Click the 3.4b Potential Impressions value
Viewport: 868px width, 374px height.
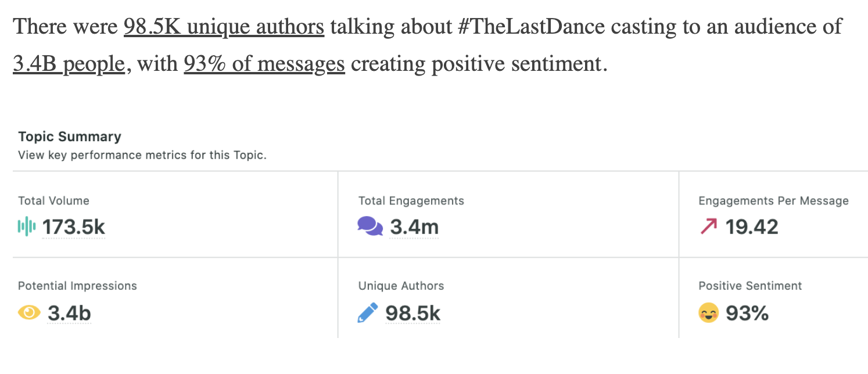point(69,313)
